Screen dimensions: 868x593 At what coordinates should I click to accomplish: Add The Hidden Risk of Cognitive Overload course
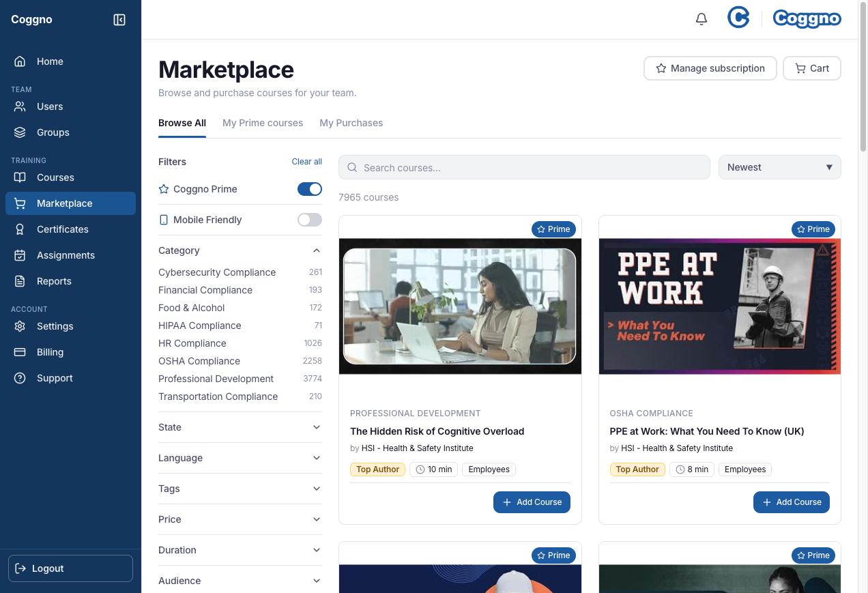point(532,502)
